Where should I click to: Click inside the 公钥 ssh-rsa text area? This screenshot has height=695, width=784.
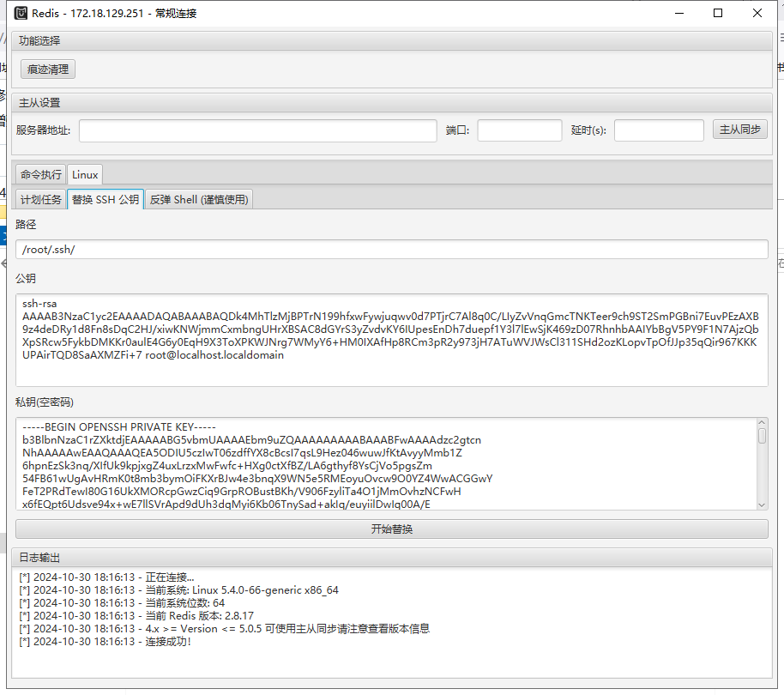[x=391, y=340]
